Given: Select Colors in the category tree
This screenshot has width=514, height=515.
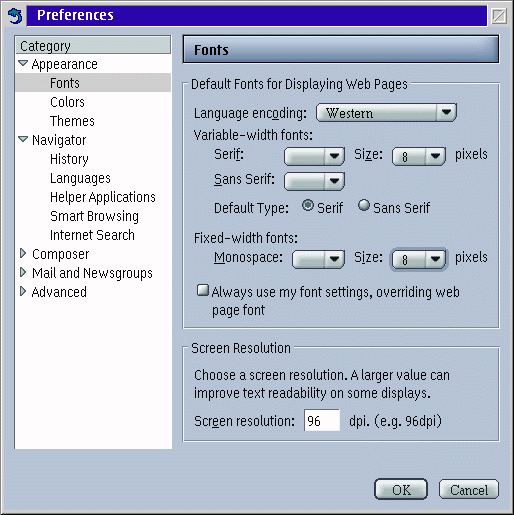Looking at the screenshot, I should [x=67, y=102].
